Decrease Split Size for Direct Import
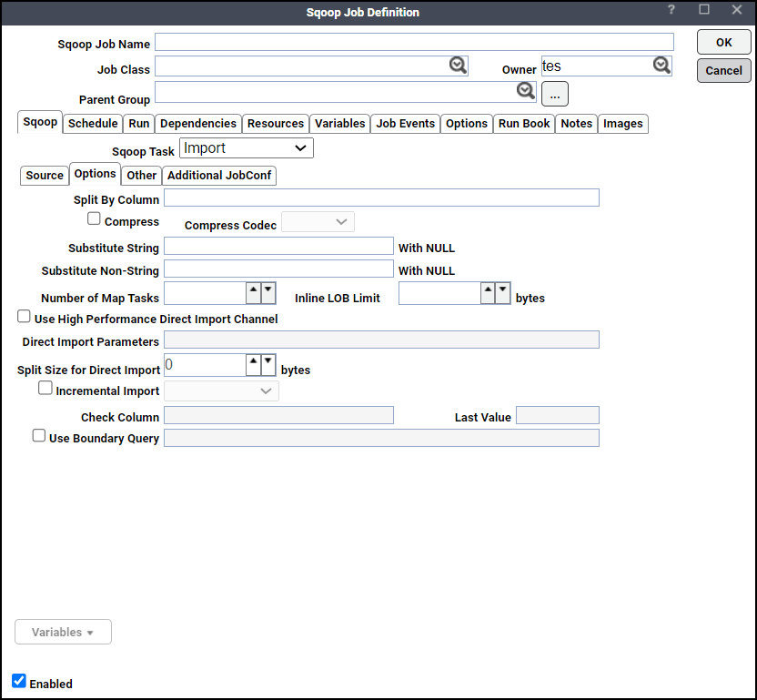 click(267, 365)
